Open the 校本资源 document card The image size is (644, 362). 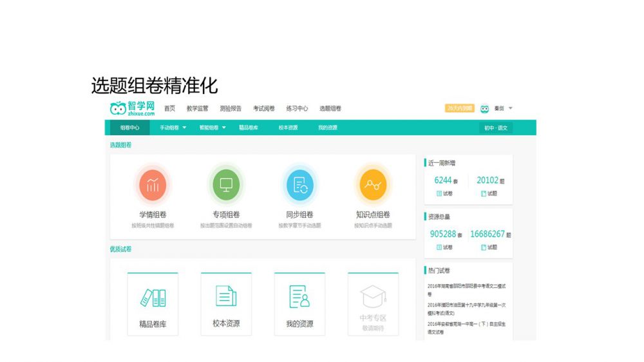coord(226,304)
